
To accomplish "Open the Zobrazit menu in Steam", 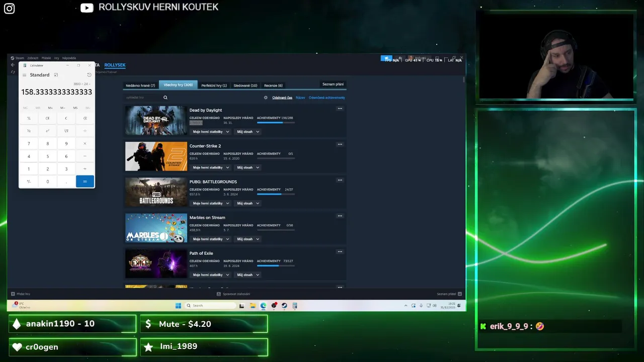I will click(x=33, y=58).
